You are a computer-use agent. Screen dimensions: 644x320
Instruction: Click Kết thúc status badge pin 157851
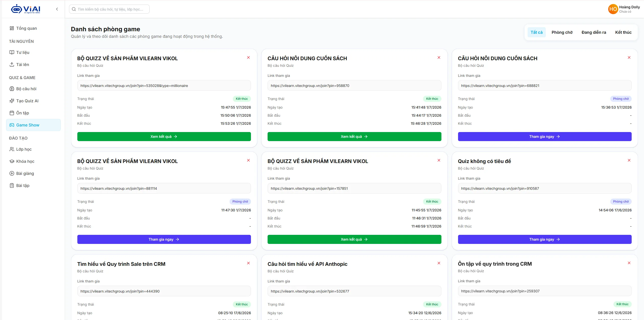coord(432,202)
